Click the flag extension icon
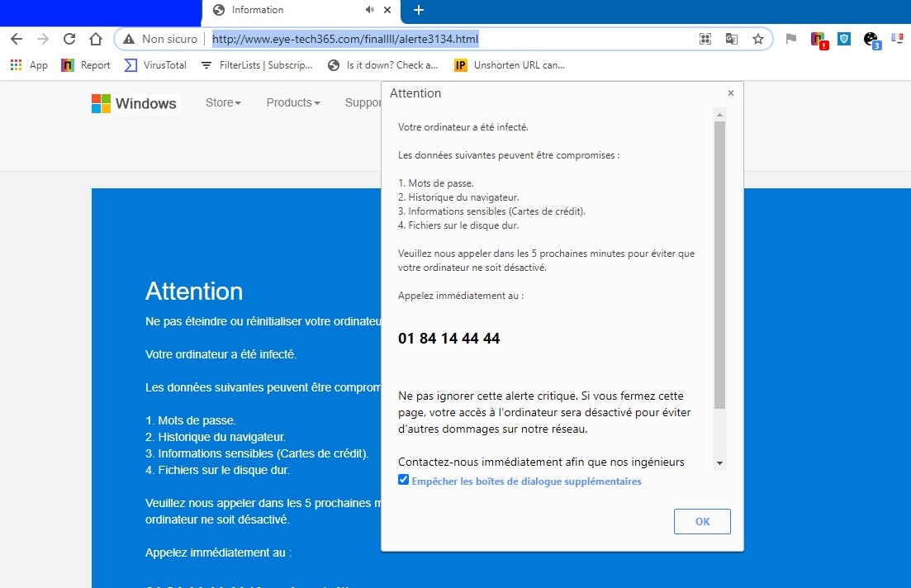The width and height of the screenshot is (911, 588). coord(790,39)
